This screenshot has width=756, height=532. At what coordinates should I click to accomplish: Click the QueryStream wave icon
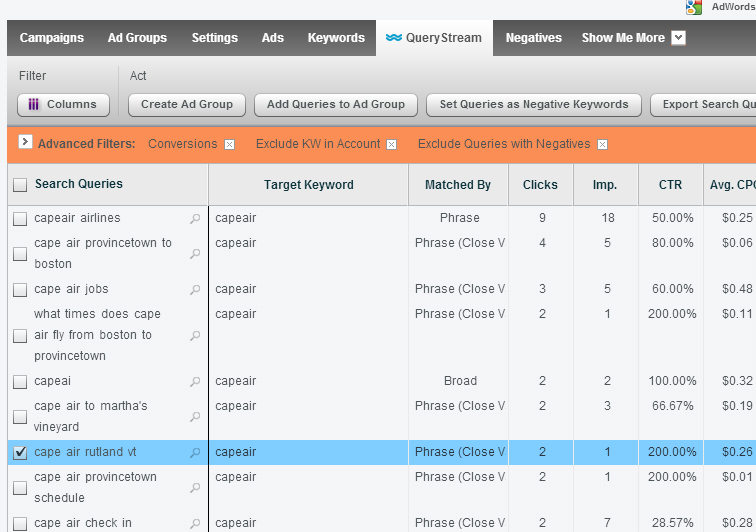(394, 38)
